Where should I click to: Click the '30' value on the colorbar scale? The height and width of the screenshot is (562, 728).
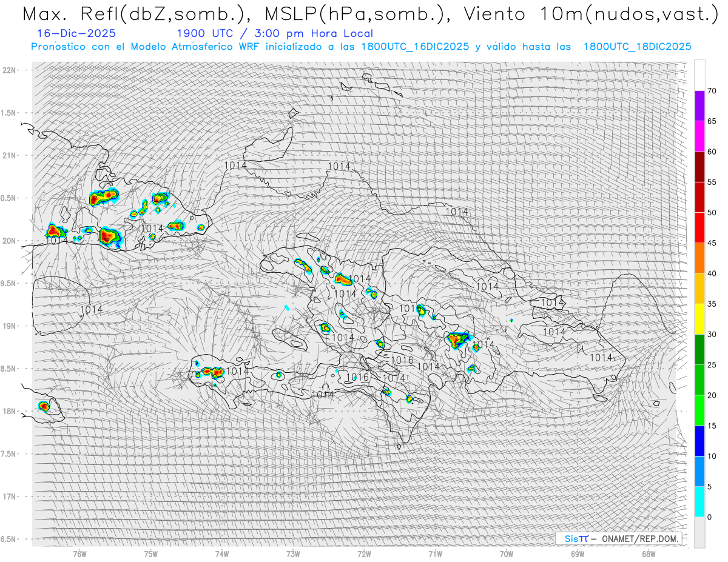click(x=712, y=334)
